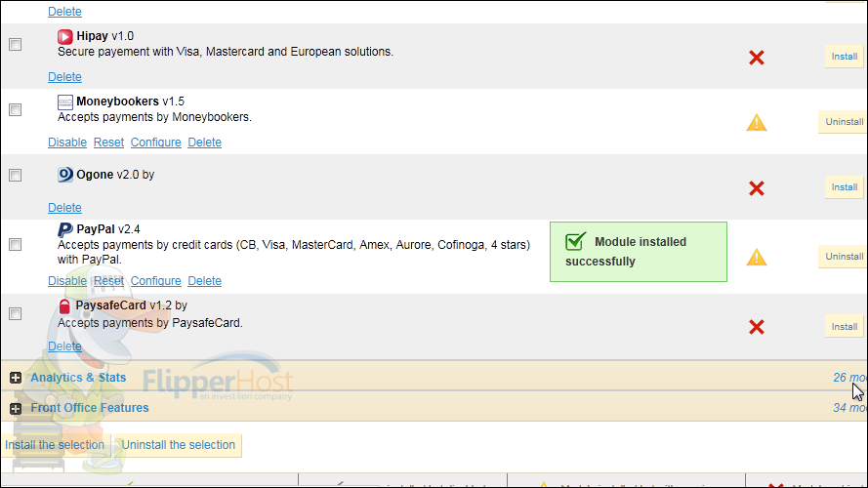
Task: Open the Analytics & Stats category title
Action: click(x=78, y=378)
